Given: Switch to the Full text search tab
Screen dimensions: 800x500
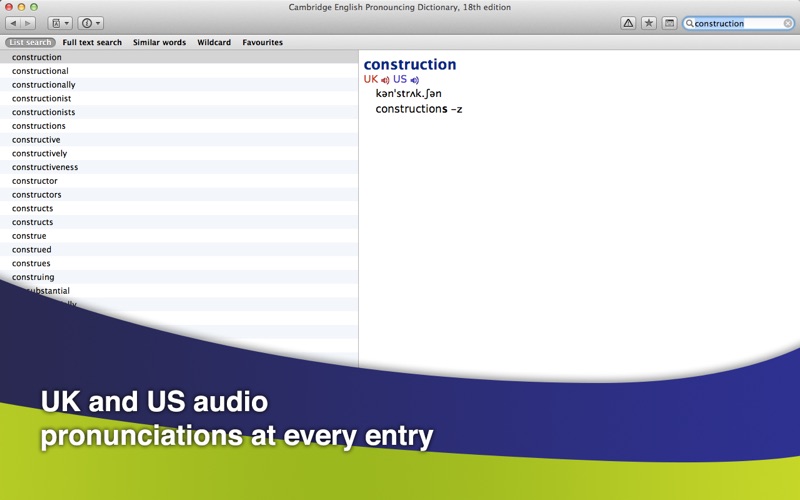Looking at the screenshot, I should (92, 43).
